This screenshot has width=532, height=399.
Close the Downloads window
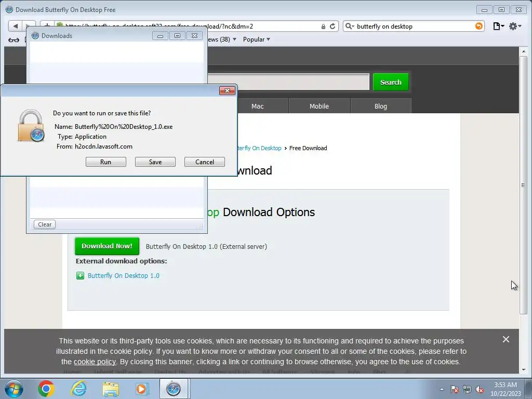click(x=194, y=36)
